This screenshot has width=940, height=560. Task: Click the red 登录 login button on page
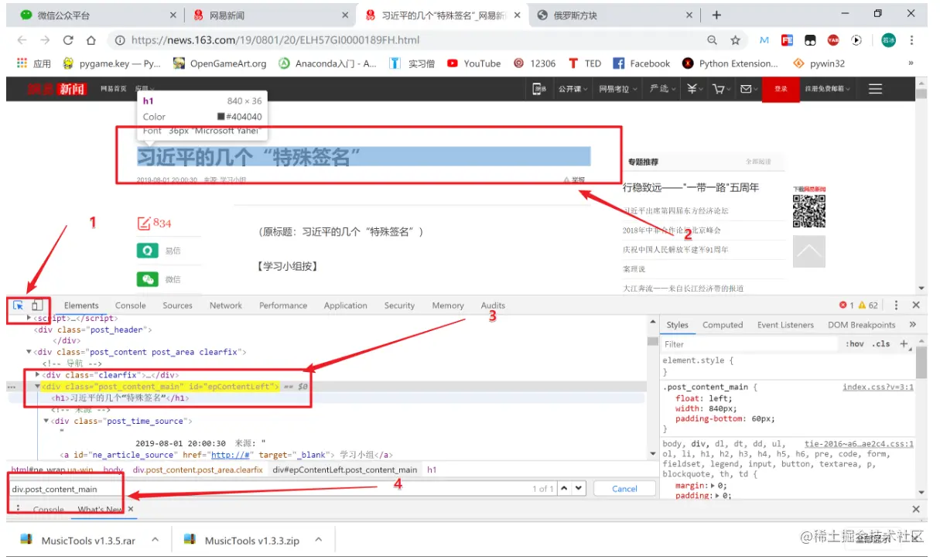(781, 89)
